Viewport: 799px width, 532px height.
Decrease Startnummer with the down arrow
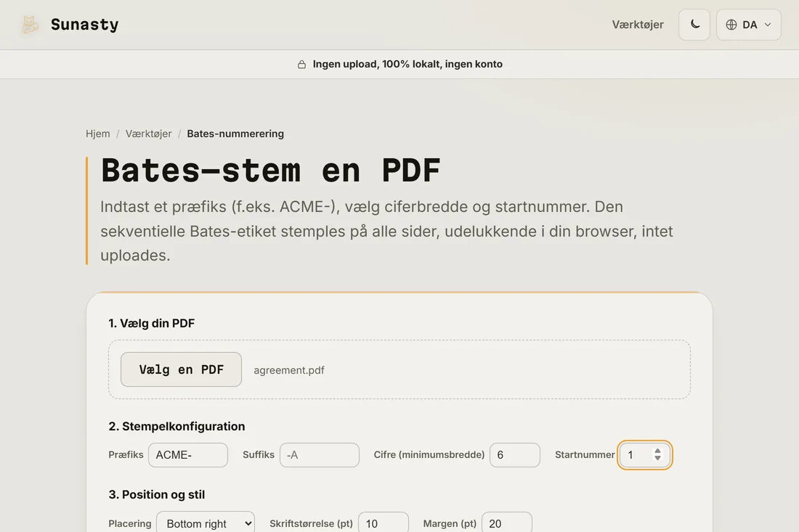click(x=658, y=458)
